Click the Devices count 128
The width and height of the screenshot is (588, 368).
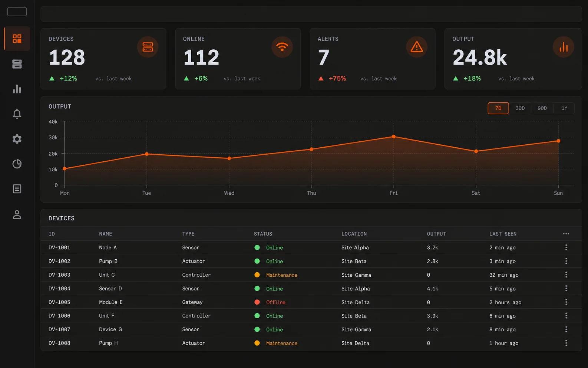click(67, 57)
